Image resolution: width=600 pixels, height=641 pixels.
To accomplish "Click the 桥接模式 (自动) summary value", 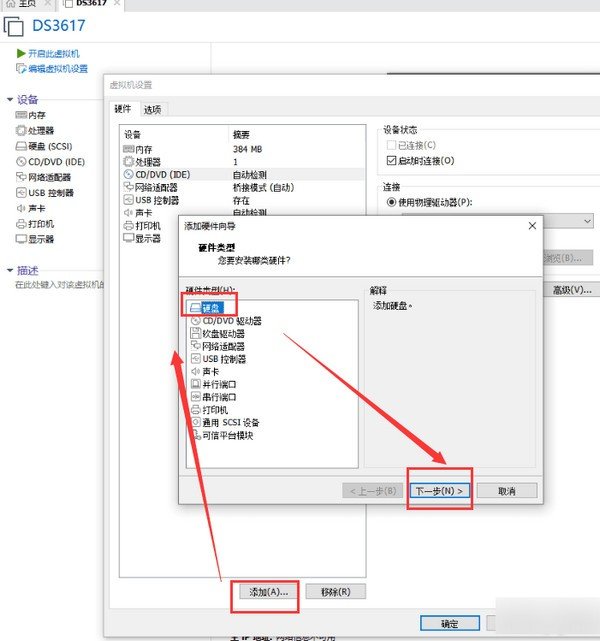I will [x=264, y=187].
